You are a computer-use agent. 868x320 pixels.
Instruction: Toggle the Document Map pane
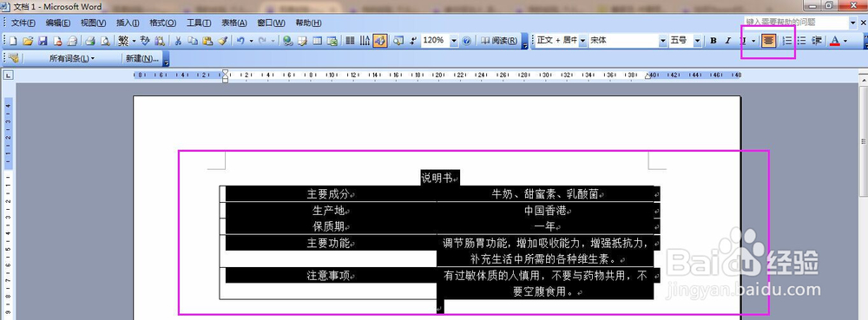(x=398, y=41)
